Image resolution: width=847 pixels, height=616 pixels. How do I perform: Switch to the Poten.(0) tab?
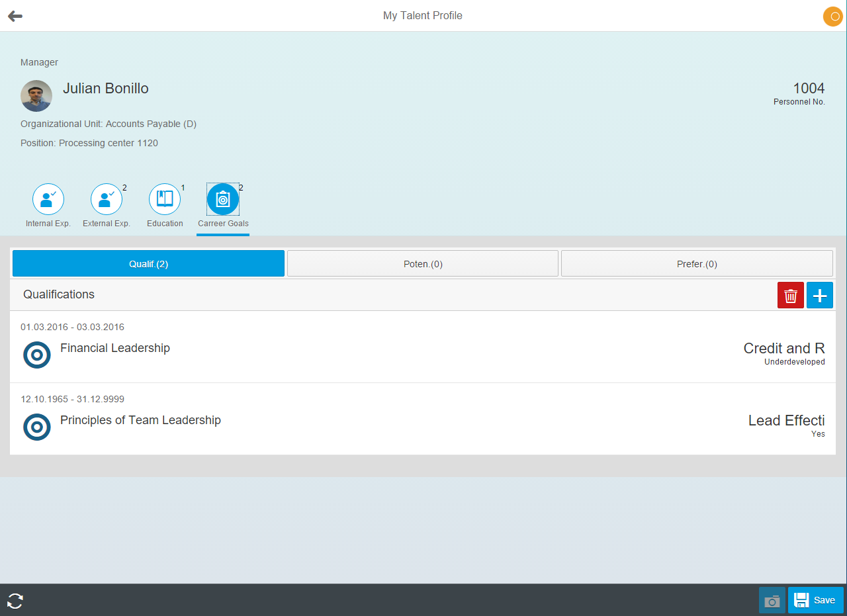[423, 263]
